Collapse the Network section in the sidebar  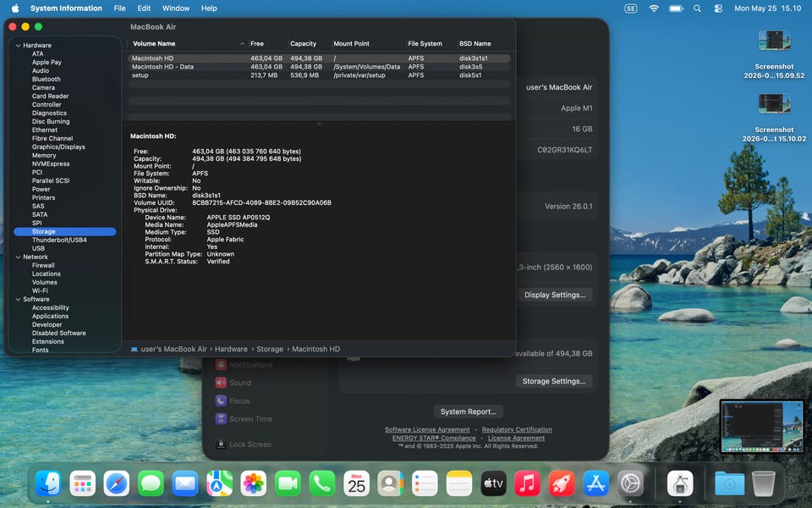coord(18,257)
